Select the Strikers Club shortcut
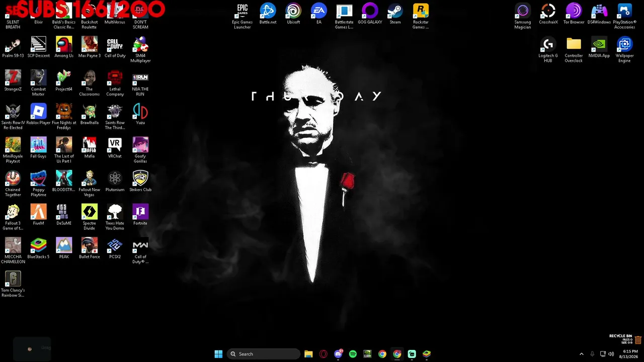 [x=140, y=182]
